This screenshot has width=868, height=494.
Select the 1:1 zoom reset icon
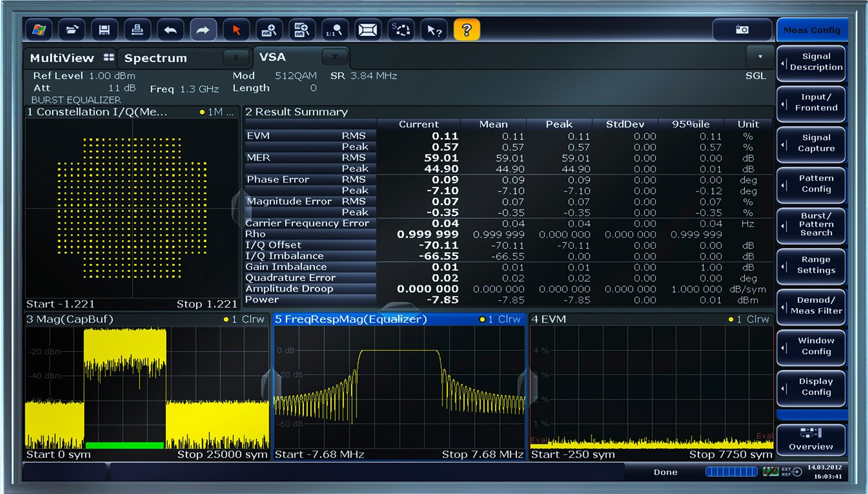tap(334, 30)
